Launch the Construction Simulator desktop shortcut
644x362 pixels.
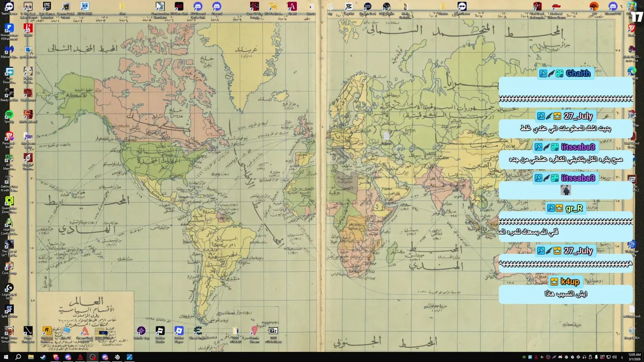point(160,9)
